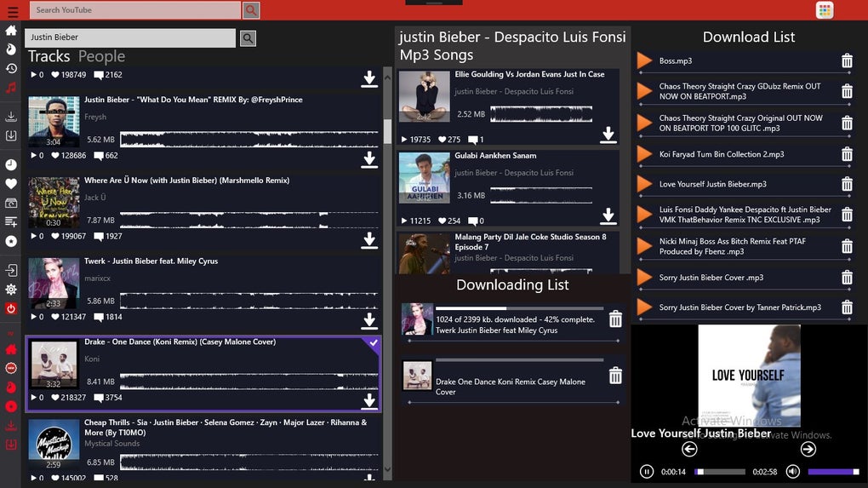
Task: Open the colorful apps grid icon
Action: [825, 10]
